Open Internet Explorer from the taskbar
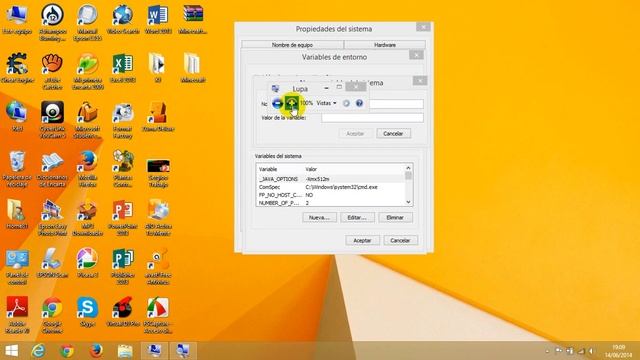 tap(38, 351)
